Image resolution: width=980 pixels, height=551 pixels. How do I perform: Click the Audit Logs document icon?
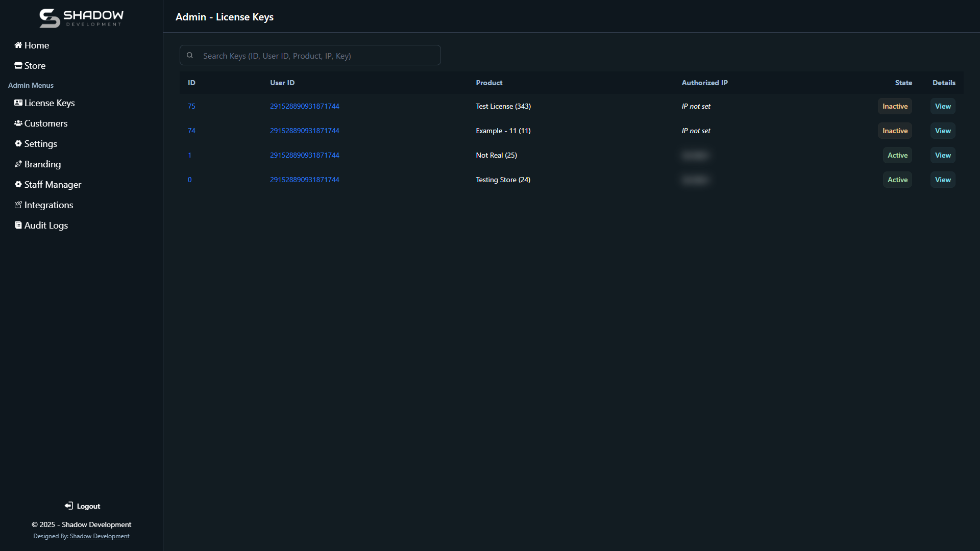[18, 226]
